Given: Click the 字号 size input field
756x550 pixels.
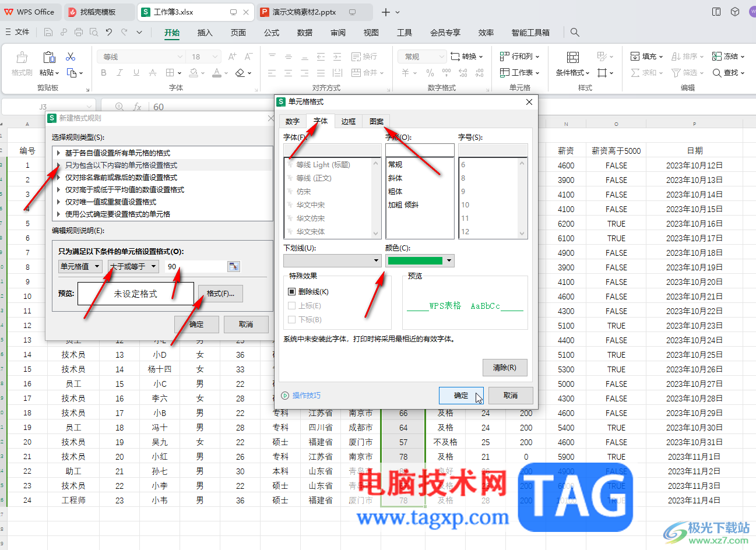Looking at the screenshot, I should [x=493, y=150].
